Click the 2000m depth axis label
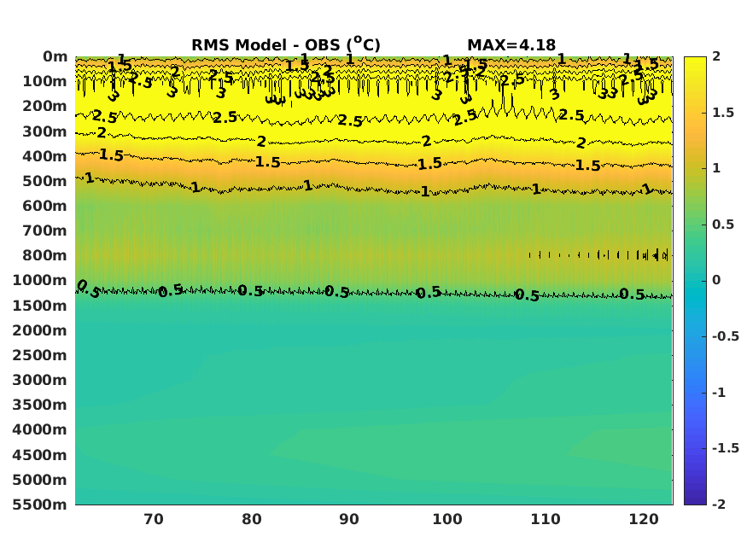 tap(40, 330)
